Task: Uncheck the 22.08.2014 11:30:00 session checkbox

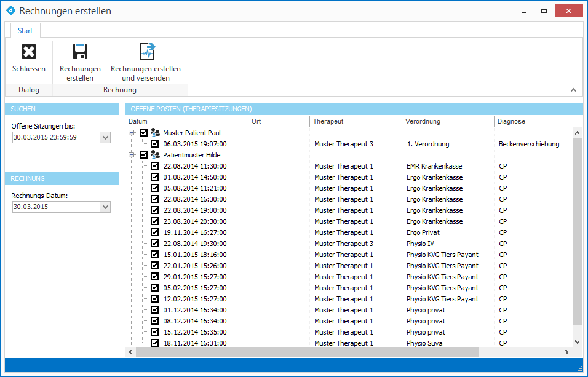Action: pos(154,166)
